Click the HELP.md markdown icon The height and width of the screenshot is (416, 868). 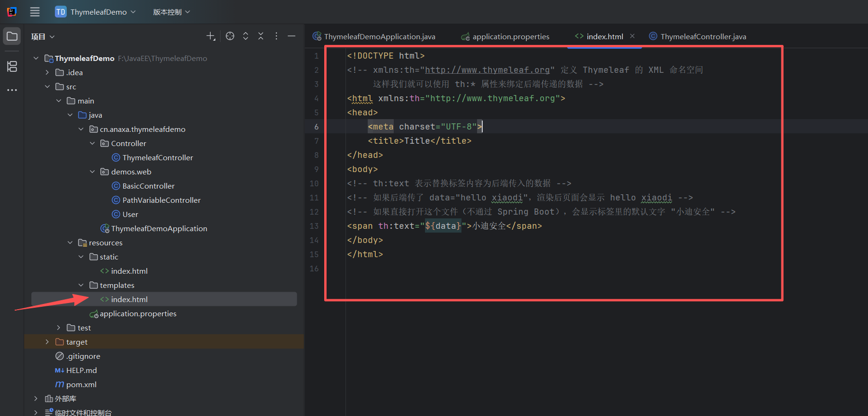(x=60, y=370)
